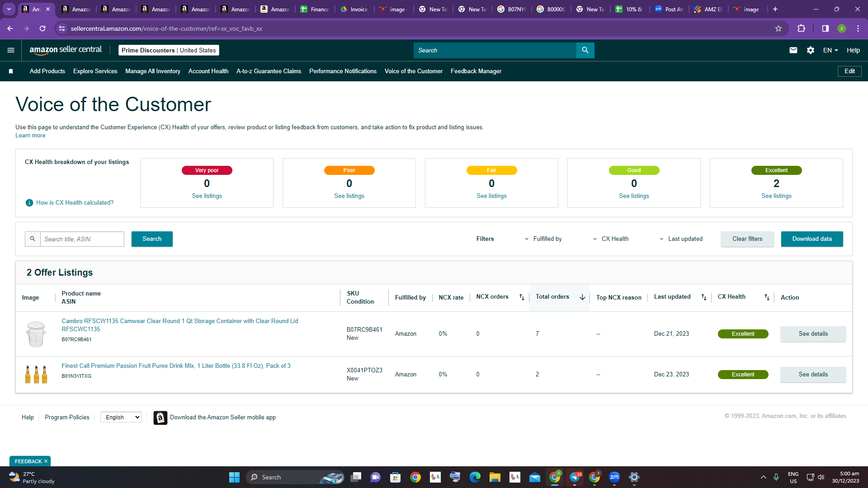Click Edit in the navigation bar
868x488 pixels.
pyautogui.click(x=849, y=71)
